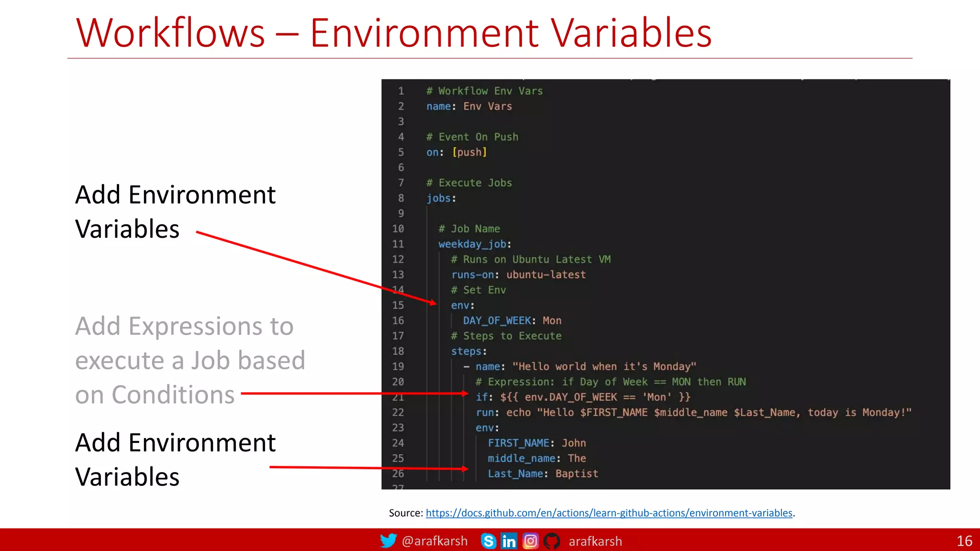Click the arafkarsh username beside GitHub icon
This screenshot has height=551, width=980.
pyautogui.click(x=595, y=541)
